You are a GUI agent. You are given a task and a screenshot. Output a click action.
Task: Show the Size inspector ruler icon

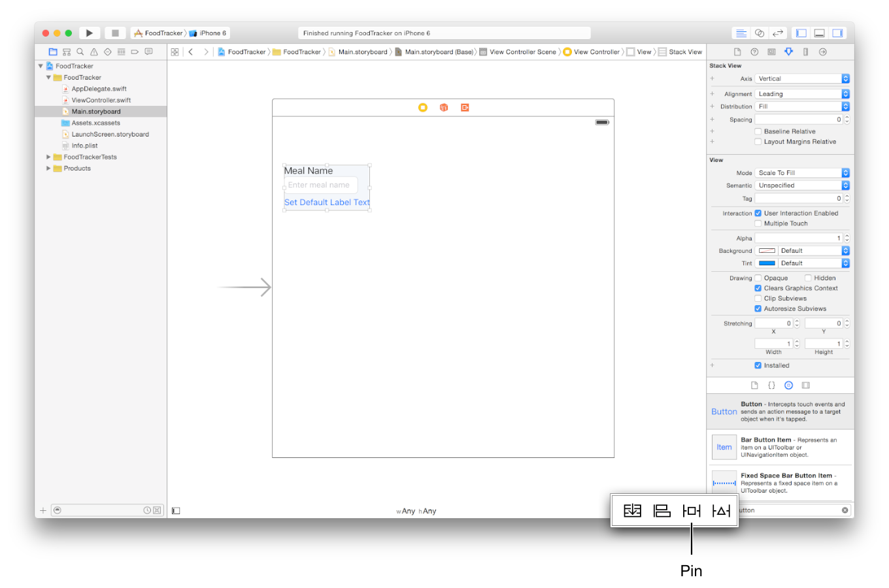(805, 52)
